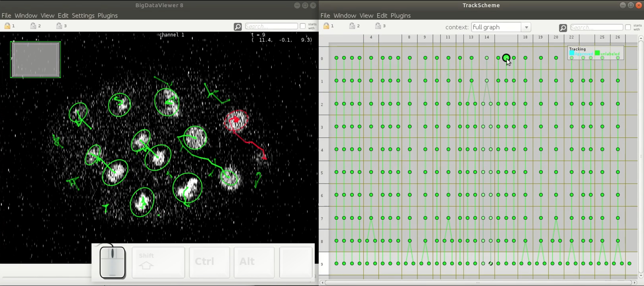Click TrackScheme horizontal scrollbar thumb
644x286 pixels.
coord(478,283)
